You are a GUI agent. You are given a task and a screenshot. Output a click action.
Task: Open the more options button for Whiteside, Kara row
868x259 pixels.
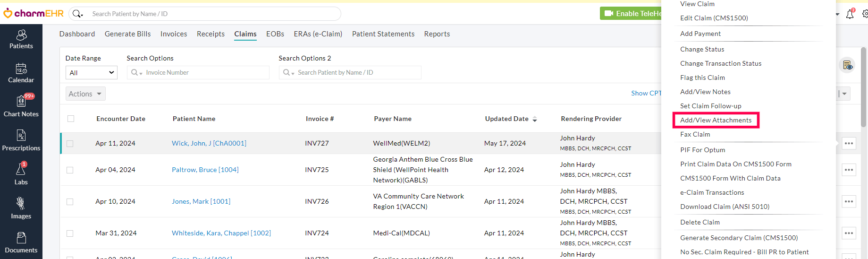(x=849, y=233)
